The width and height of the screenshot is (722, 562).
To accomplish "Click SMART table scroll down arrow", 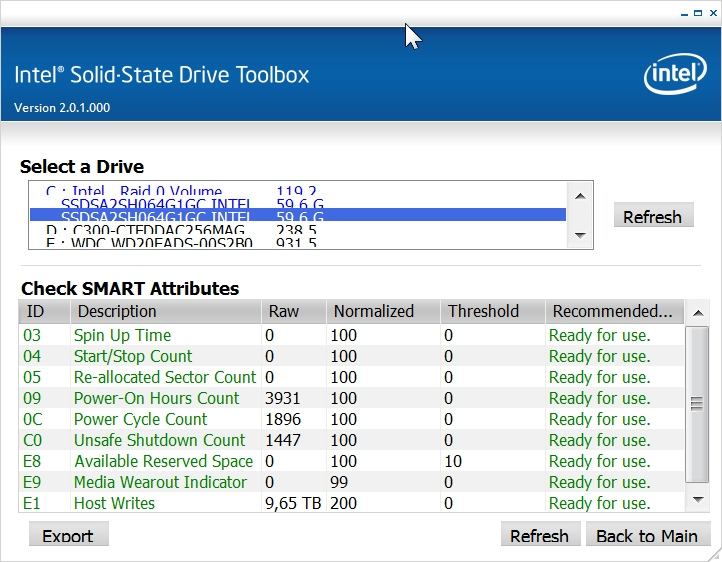I will (698, 499).
